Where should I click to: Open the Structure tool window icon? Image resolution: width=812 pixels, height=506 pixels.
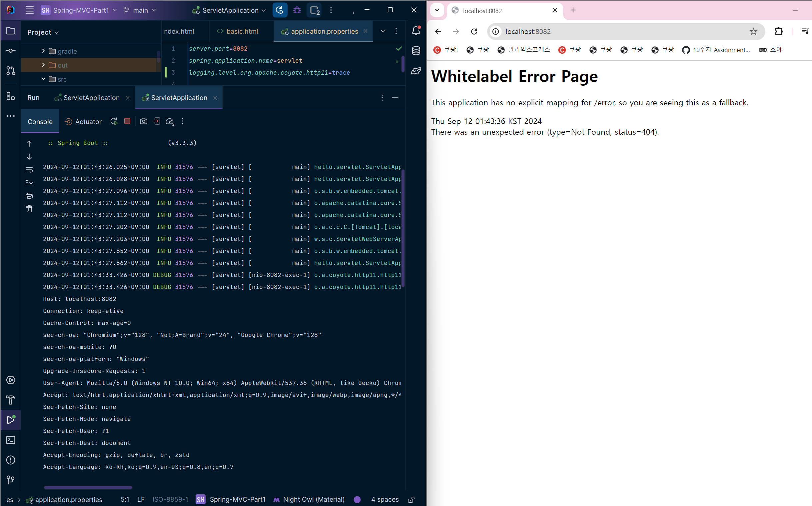tap(11, 96)
